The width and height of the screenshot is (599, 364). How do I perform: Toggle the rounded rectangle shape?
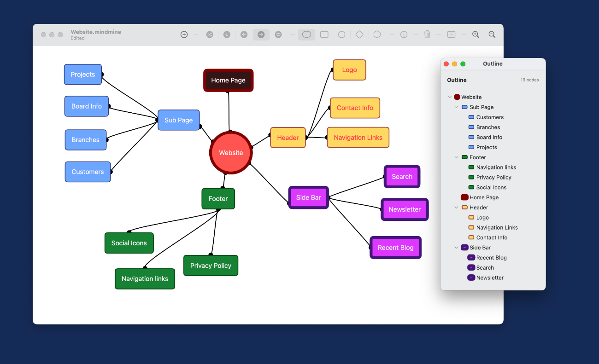point(306,35)
